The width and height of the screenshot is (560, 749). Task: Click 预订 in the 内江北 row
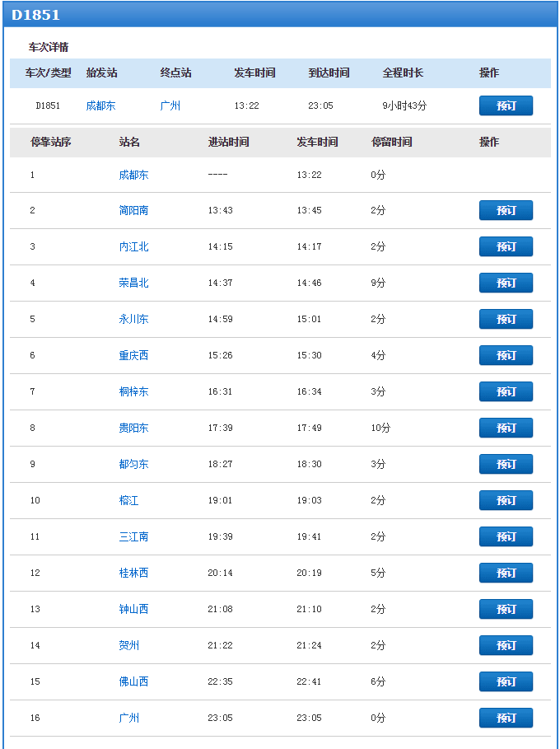(x=506, y=246)
